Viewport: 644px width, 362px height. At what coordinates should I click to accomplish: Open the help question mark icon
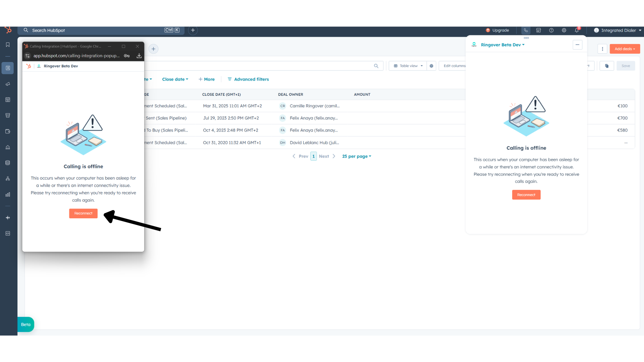pyautogui.click(x=551, y=30)
